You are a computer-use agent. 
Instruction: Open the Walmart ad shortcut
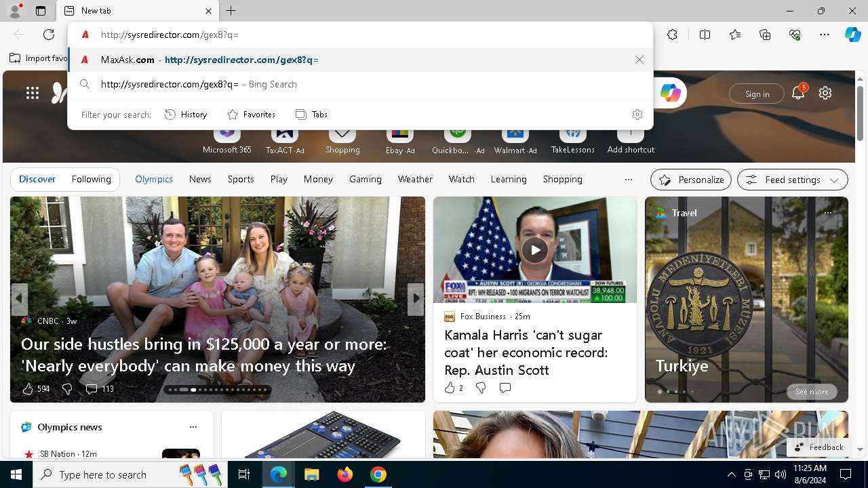click(x=515, y=142)
